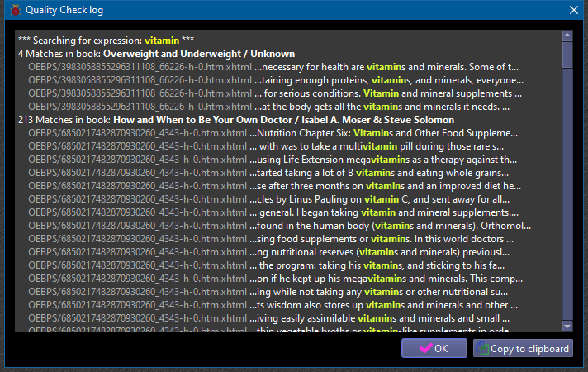Click the row 'tarted taking a lot of B vitamins'
This screenshot has width=588, height=372.
268,173
